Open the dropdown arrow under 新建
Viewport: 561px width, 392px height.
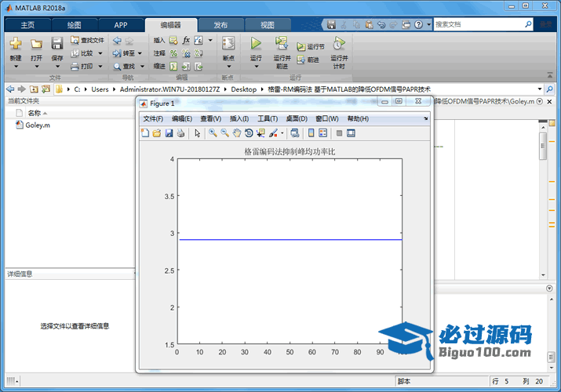point(16,67)
